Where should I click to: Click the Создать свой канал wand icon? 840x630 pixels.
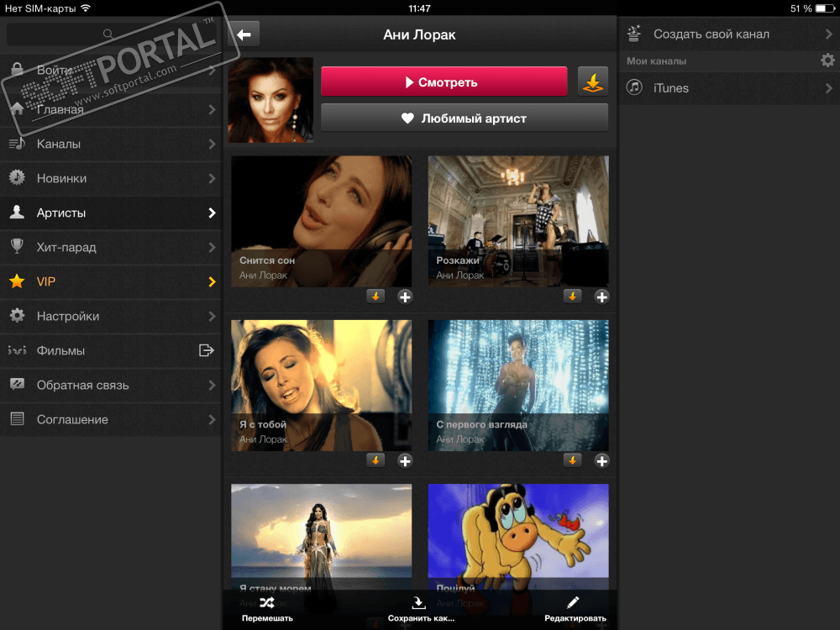(x=634, y=34)
